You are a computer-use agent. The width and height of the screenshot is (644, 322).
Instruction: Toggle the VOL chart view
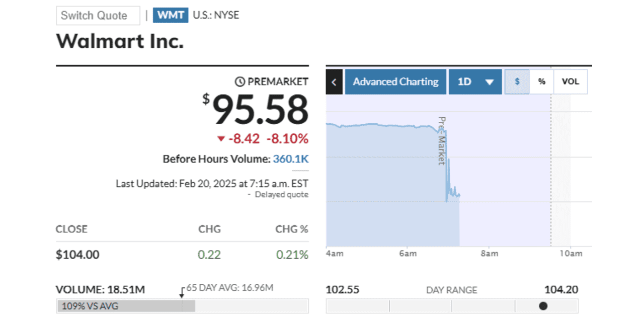pyautogui.click(x=570, y=82)
